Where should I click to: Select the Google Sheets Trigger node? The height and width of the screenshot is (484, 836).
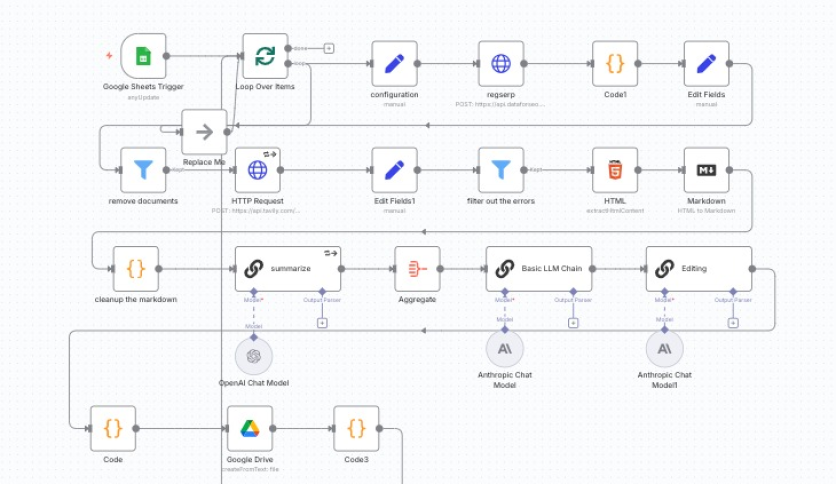[143, 56]
